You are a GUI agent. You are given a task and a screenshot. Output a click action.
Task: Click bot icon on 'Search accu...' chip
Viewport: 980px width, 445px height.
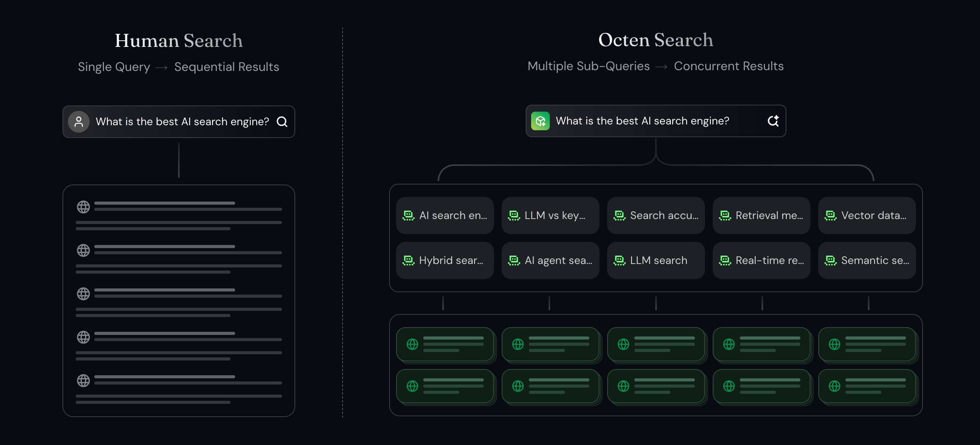tap(620, 216)
